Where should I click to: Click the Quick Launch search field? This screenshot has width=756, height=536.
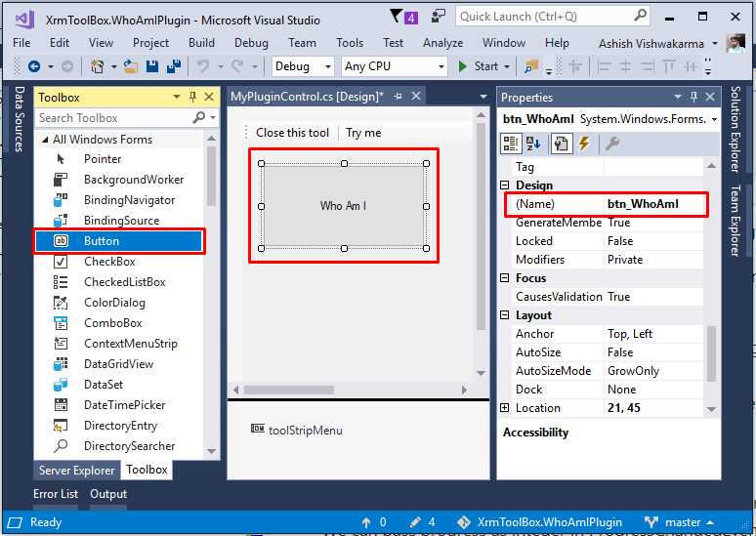553,17
